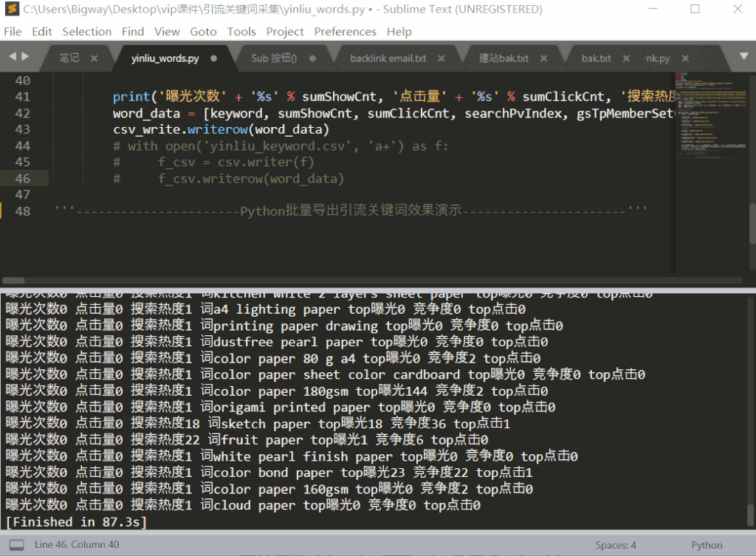The height and width of the screenshot is (556, 756).
Task: Click the 'fruit paper' output row
Action: pos(247,440)
